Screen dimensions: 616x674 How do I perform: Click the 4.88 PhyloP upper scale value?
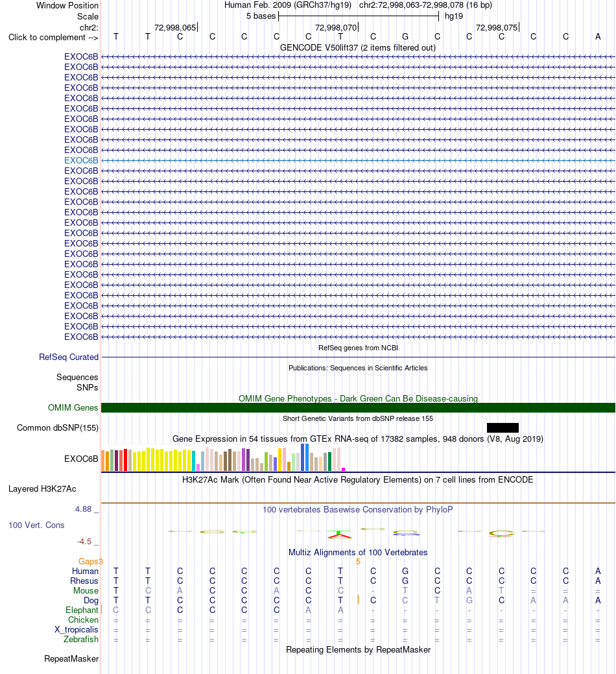pyautogui.click(x=84, y=509)
